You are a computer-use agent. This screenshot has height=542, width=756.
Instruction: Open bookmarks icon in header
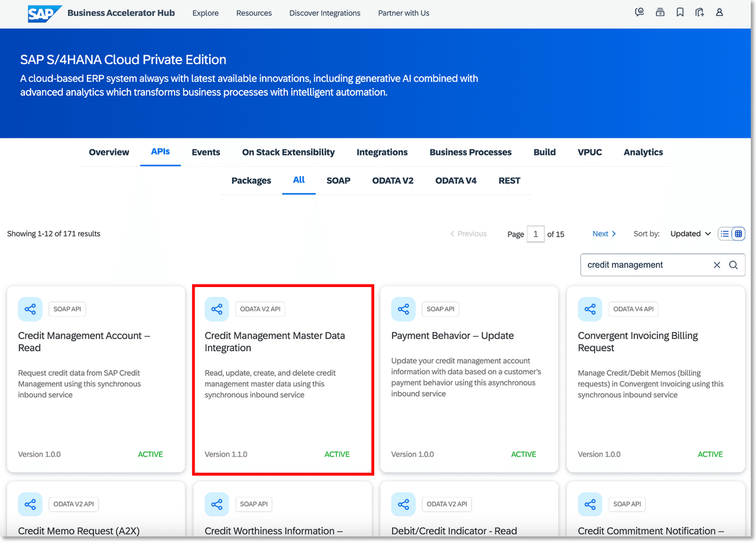680,13
